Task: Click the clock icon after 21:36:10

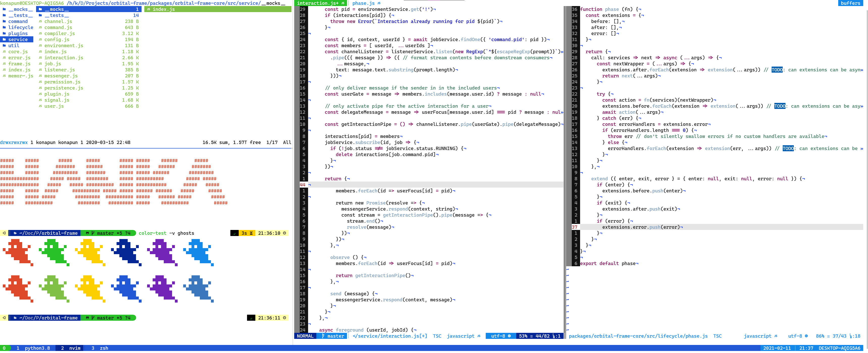Action: point(284,233)
